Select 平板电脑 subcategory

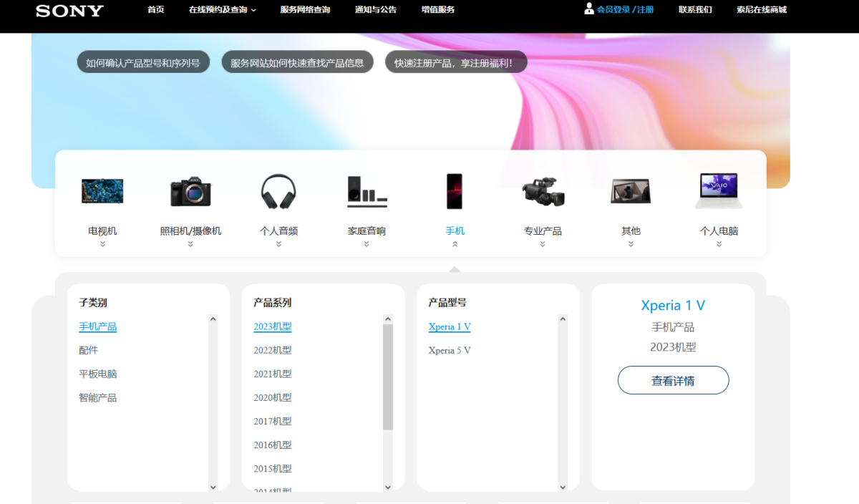(x=97, y=374)
